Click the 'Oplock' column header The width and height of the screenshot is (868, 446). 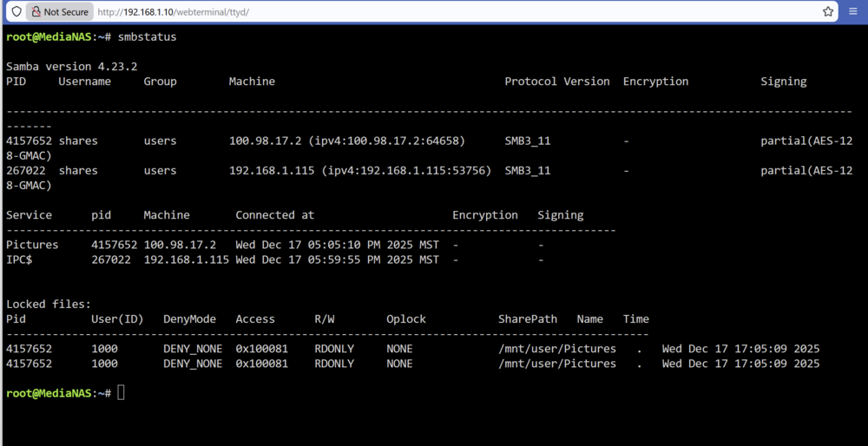406,319
